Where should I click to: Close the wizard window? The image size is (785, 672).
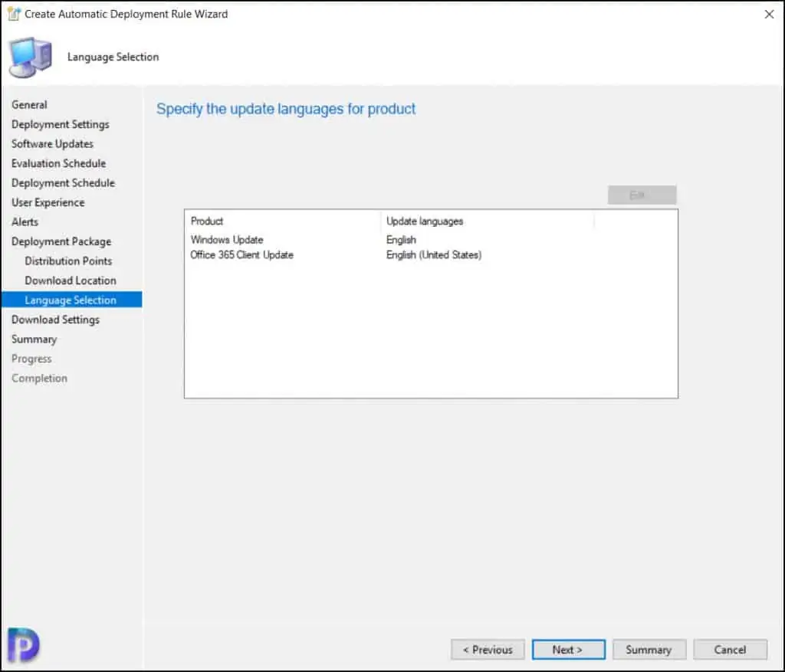tap(769, 14)
